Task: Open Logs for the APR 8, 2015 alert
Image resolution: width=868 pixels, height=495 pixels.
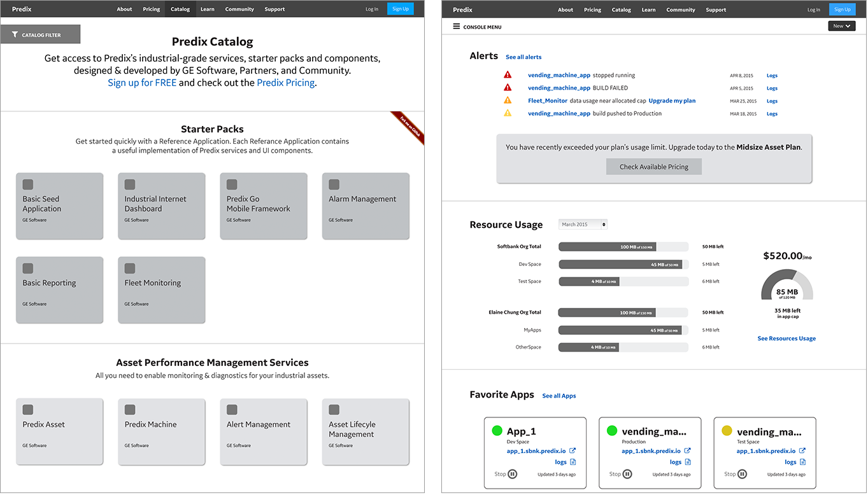Action: pyautogui.click(x=772, y=76)
